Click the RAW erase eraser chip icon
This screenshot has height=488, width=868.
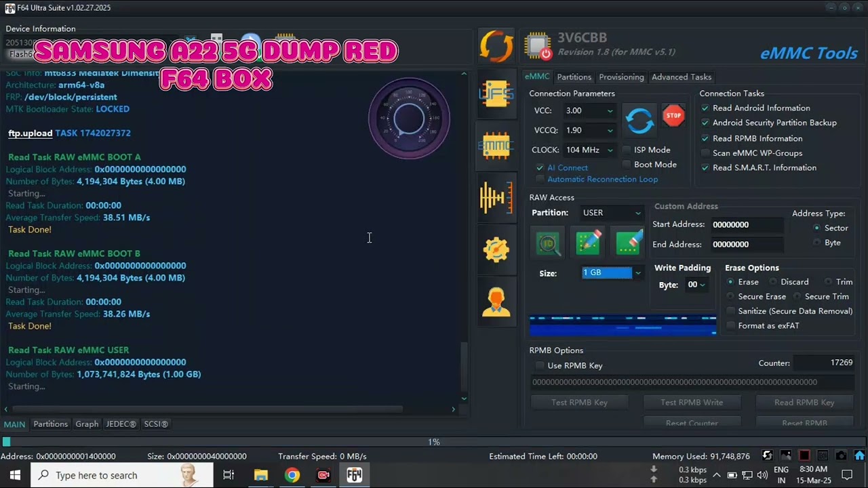[x=629, y=243]
